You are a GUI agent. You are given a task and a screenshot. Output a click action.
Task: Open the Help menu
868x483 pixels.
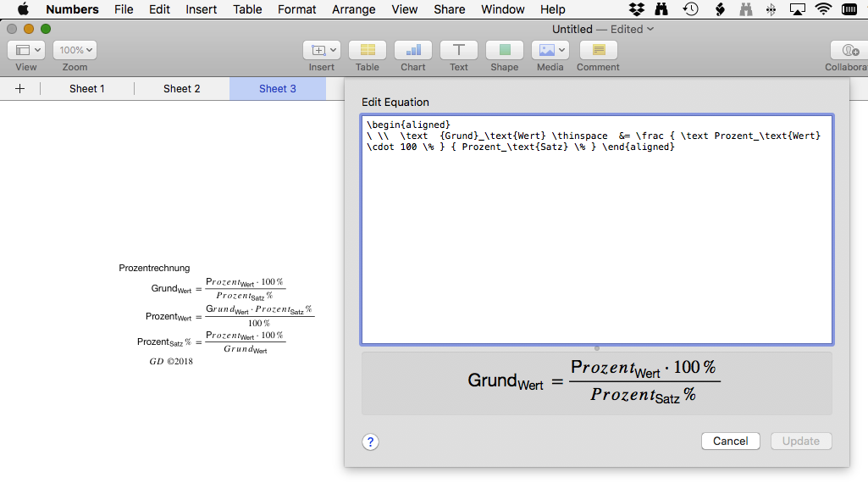[553, 9]
